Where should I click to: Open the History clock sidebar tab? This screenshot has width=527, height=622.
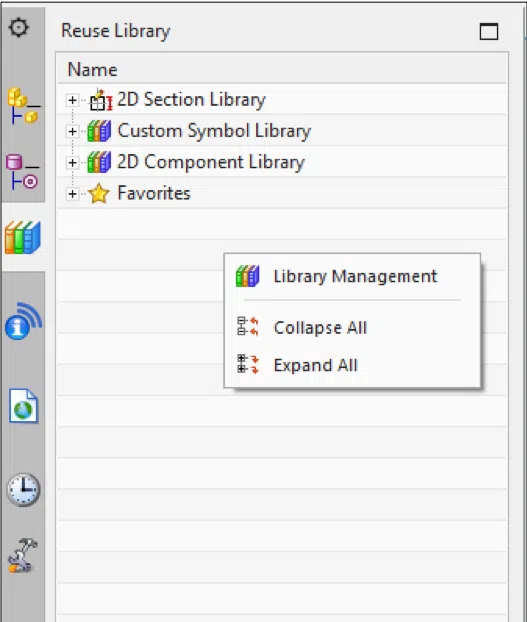click(23, 490)
